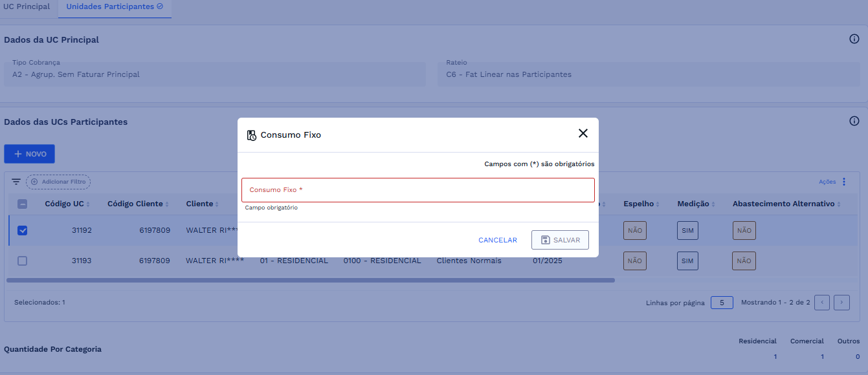Click info icon for Dados das UCs Participantes
Screen dimensions: 868x375
[x=854, y=121]
